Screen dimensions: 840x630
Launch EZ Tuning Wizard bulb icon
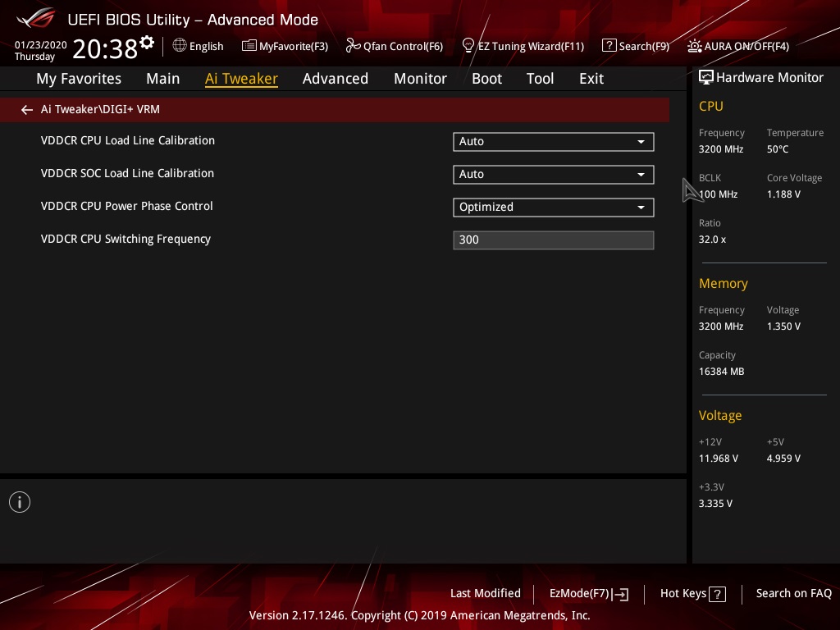tap(468, 46)
